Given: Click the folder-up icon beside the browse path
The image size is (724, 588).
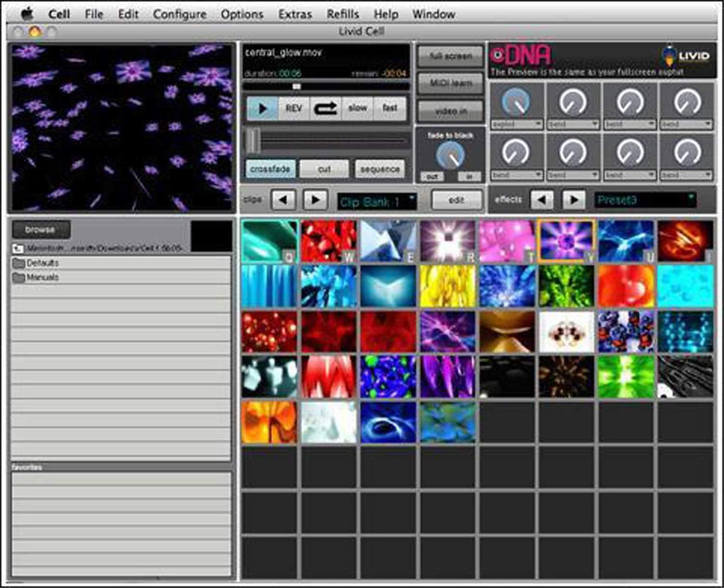Looking at the screenshot, I should point(18,248).
